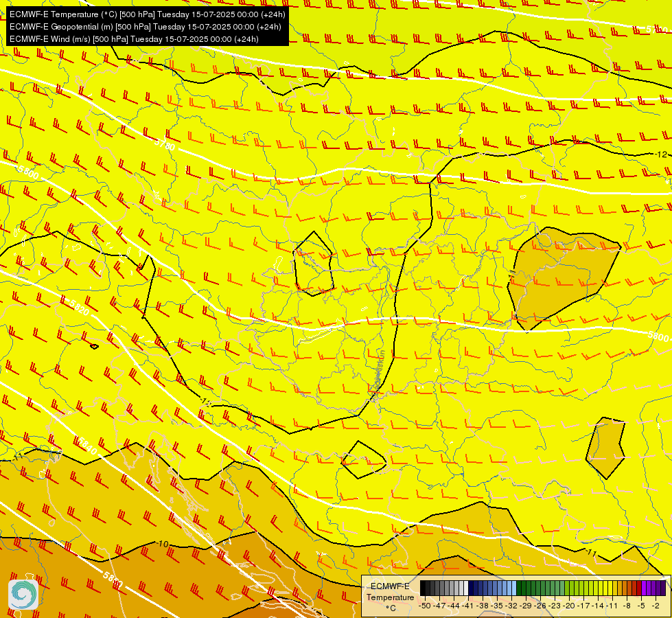Click the -41 legend tick label
The height and width of the screenshot is (618, 672).
[x=468, y=606]
